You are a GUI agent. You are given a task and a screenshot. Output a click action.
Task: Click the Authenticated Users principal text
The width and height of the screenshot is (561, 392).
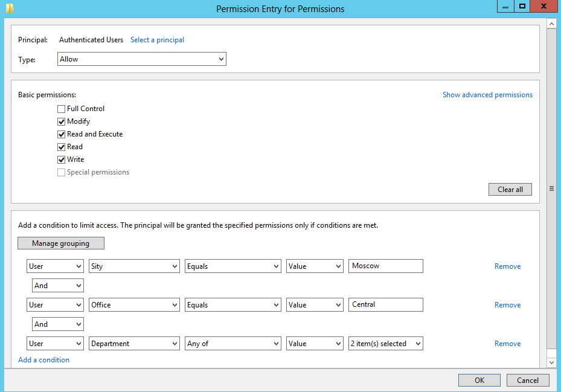[91, 40]
